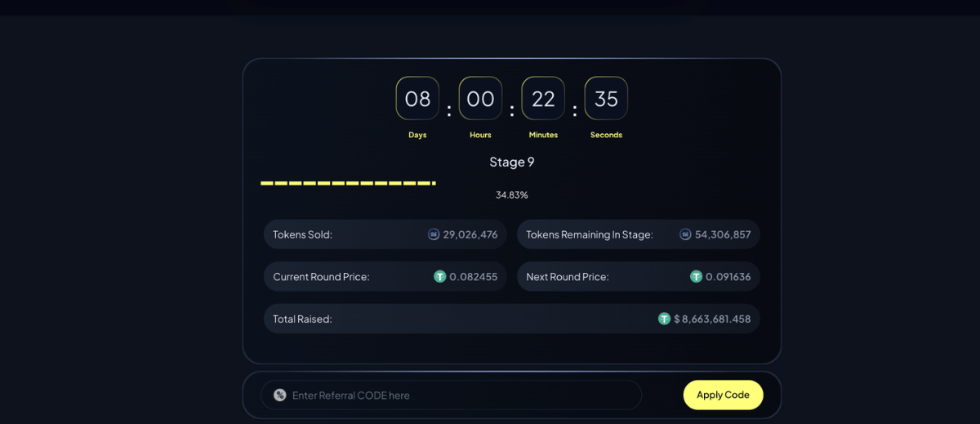Click the yellow stage progress bar
The width and height of the screenshot is (980, 424).
click(348, 183)
